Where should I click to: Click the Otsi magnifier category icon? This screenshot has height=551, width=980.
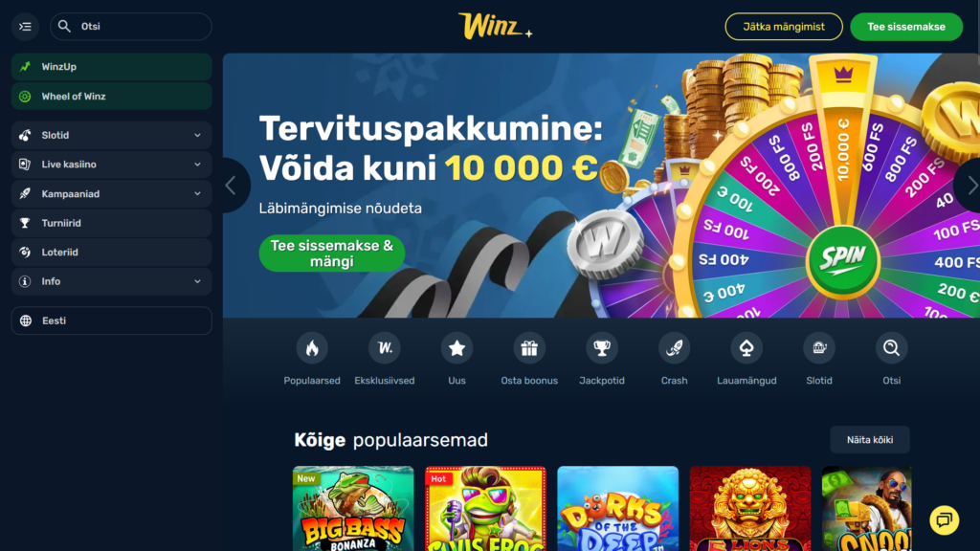point(892,348)
